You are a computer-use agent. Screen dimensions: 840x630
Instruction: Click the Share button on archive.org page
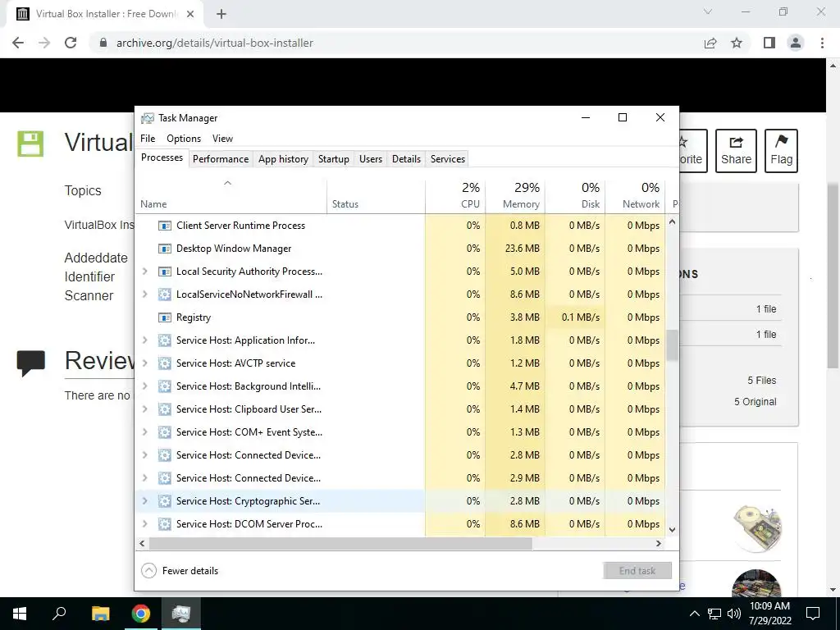(736, 151)
